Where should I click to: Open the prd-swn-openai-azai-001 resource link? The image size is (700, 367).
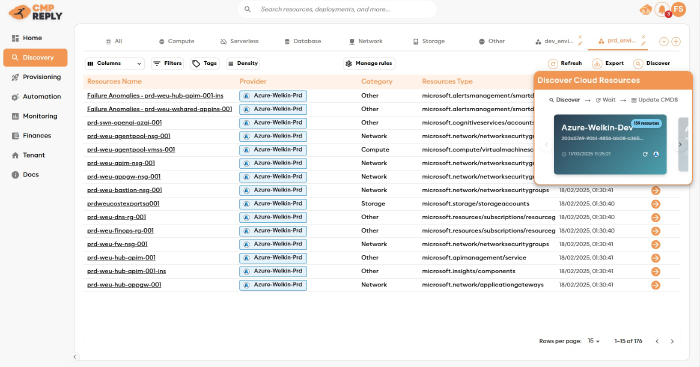pyautogui.click(x=125, y=123)
